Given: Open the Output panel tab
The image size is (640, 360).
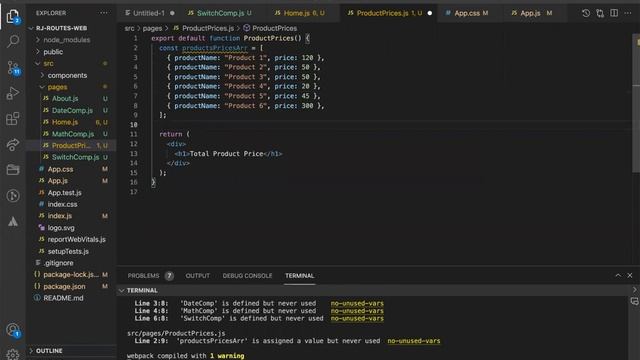Looking at the screenshot, I should point(198,276).
